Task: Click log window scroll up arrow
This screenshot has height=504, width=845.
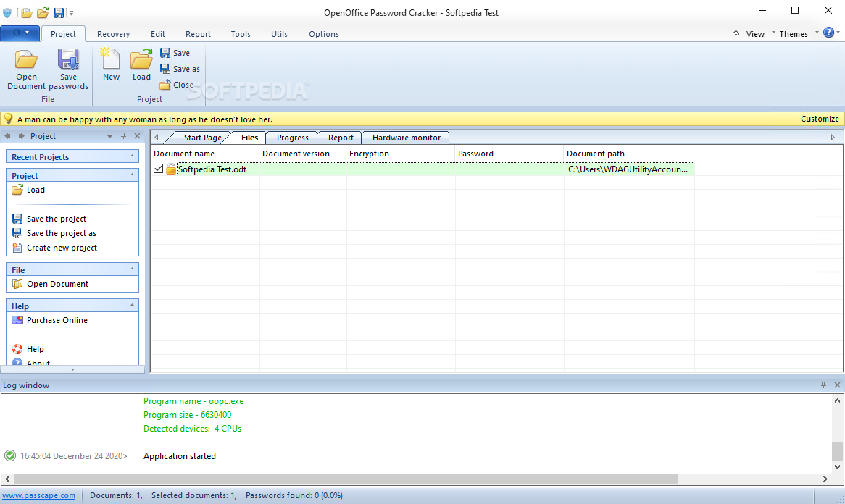Action: click(x=837, y=400)
